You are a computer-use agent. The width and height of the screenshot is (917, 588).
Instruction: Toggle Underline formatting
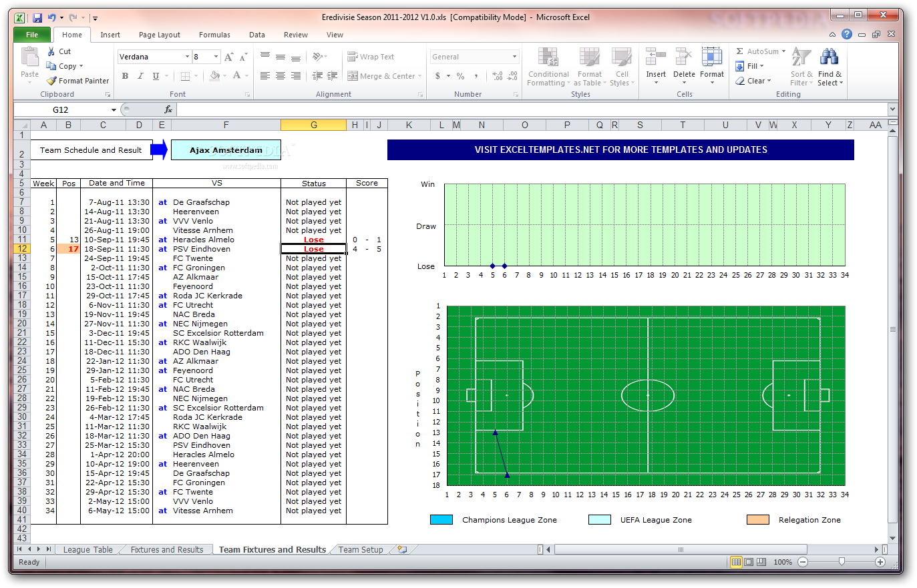[x=156, y=76]
